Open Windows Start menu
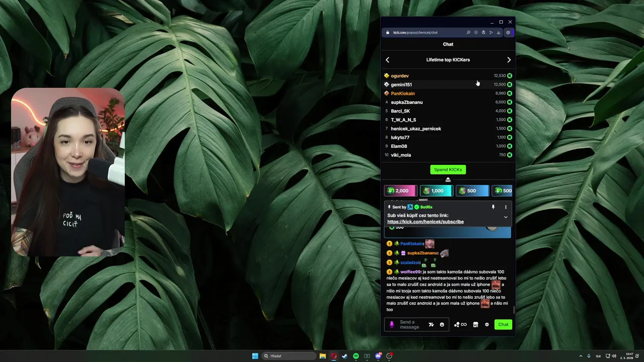 (x=255, y=356)
